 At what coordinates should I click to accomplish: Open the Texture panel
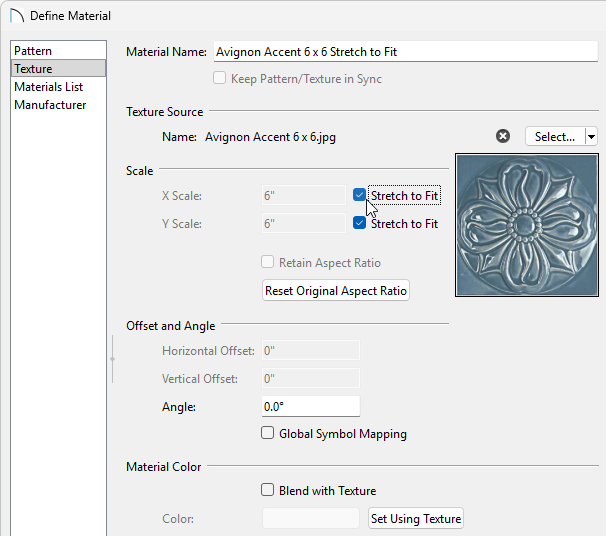click(58, 68)
